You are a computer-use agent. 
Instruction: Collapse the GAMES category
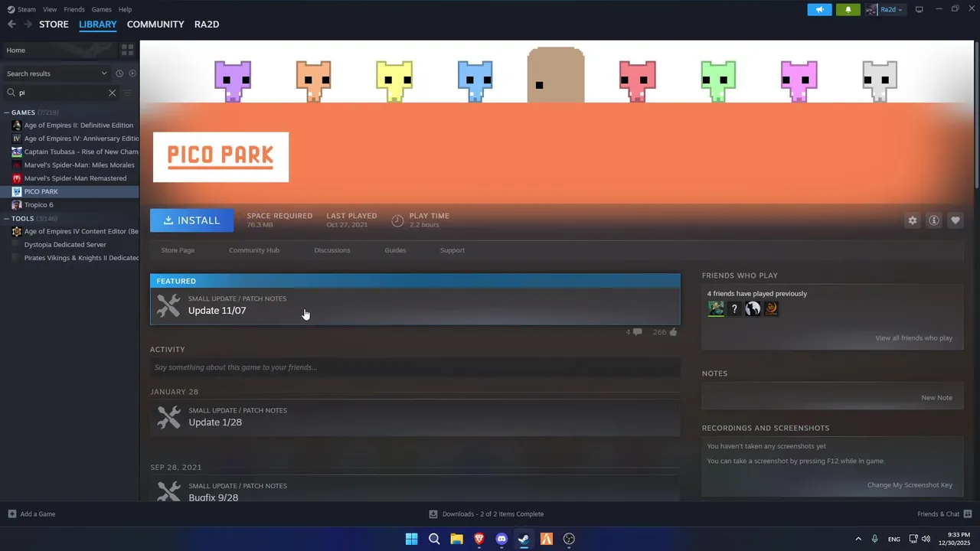click(7, 112)
